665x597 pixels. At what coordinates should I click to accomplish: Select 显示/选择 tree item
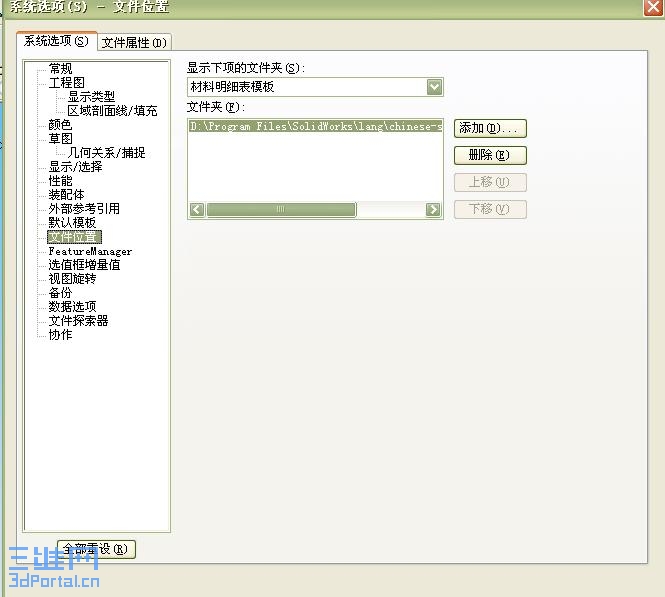(x=75, y=166)
